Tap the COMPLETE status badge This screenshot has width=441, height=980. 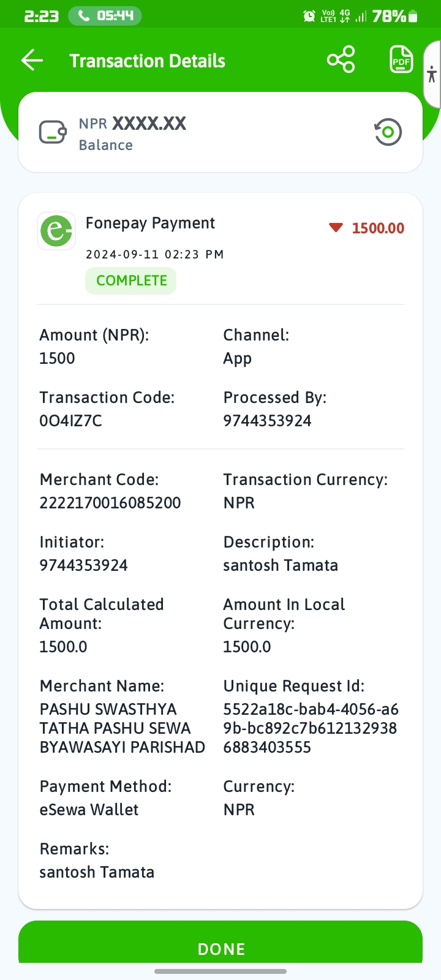[131, 281]
